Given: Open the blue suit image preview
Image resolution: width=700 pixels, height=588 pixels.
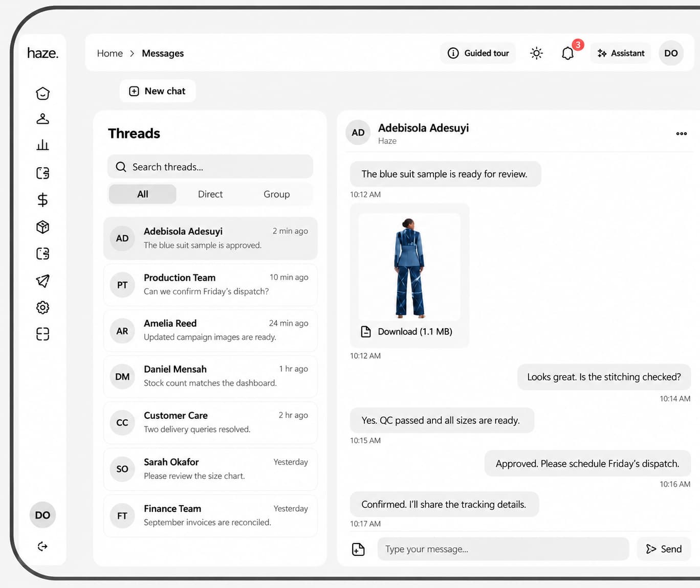Looking at the screenshot, I should coord(409,267).
